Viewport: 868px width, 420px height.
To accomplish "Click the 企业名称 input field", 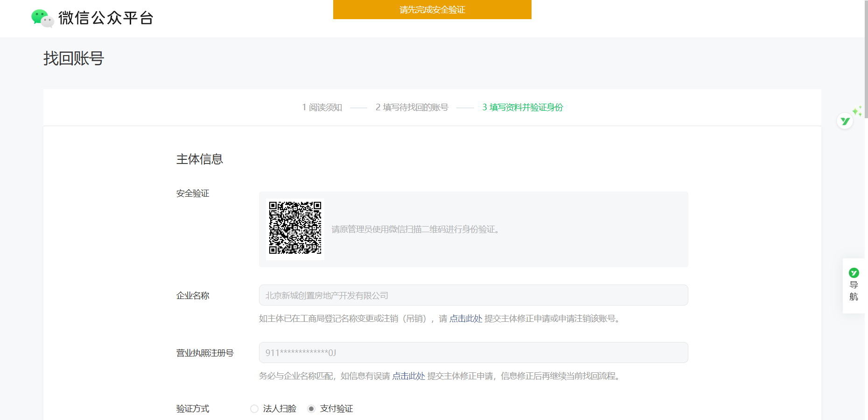I will [x=473, y=295].
